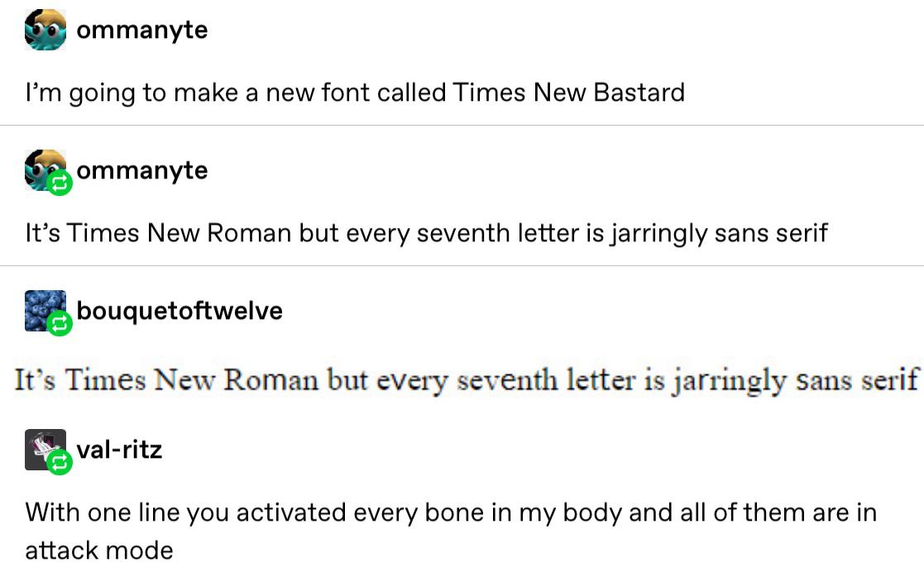
Task: Select the ommanyte username above the sans serif explanation
Action: click(141, 171)
